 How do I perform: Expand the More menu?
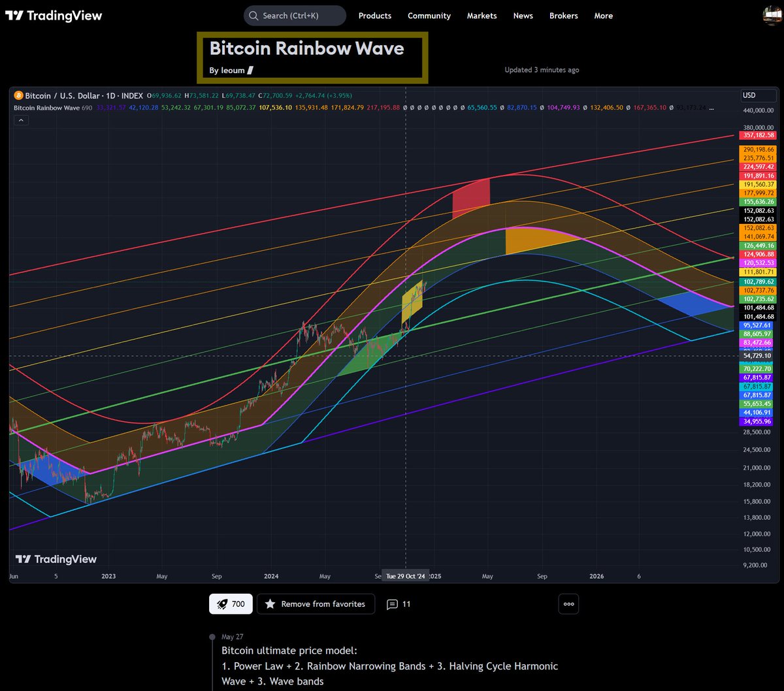(603, 16)
